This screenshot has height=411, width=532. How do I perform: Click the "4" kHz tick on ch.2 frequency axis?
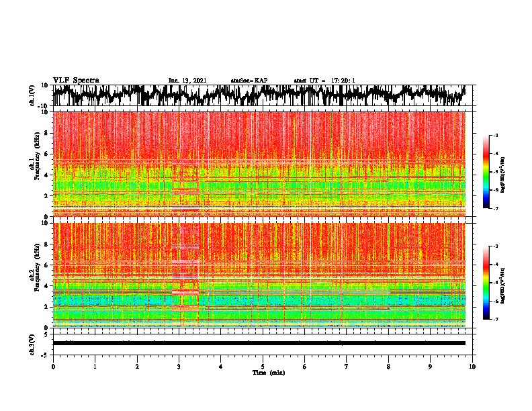coord(46,286)
